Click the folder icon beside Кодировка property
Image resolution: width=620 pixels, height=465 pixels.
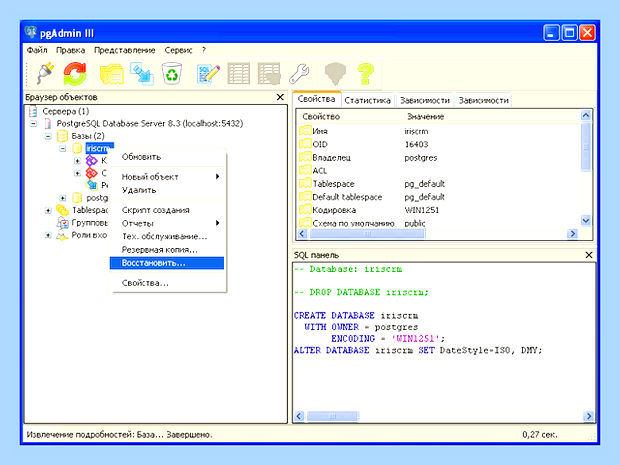pyautogui.click(x=305, y=210)
